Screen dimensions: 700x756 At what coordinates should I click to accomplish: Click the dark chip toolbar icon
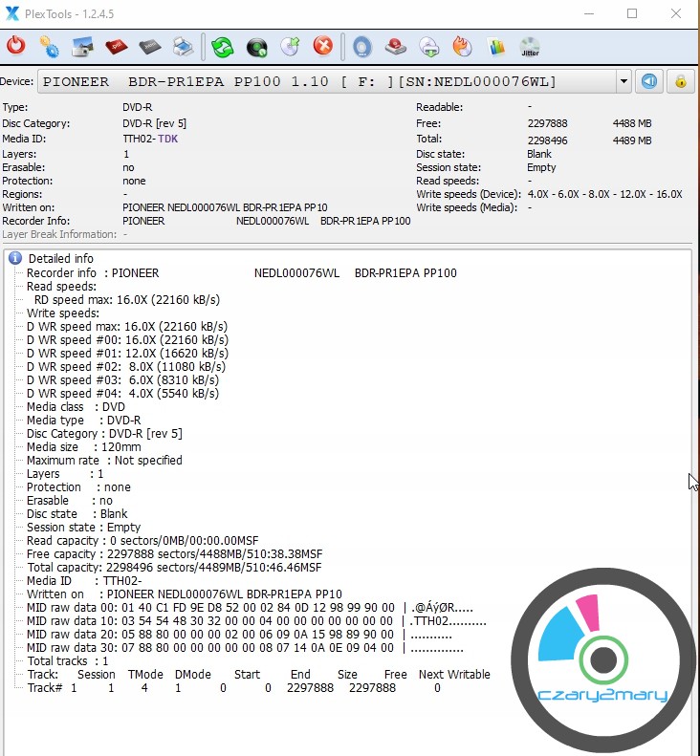(x=150, y=46)
